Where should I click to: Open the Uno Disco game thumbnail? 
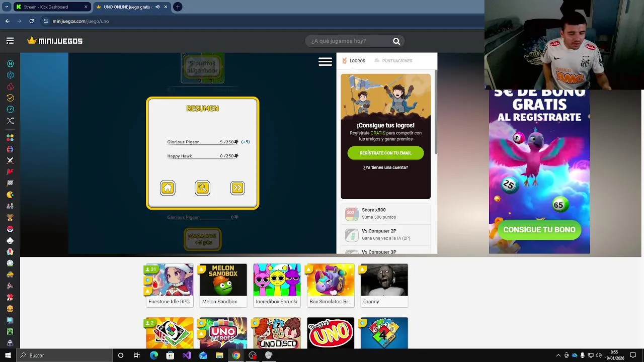point(277,332)
